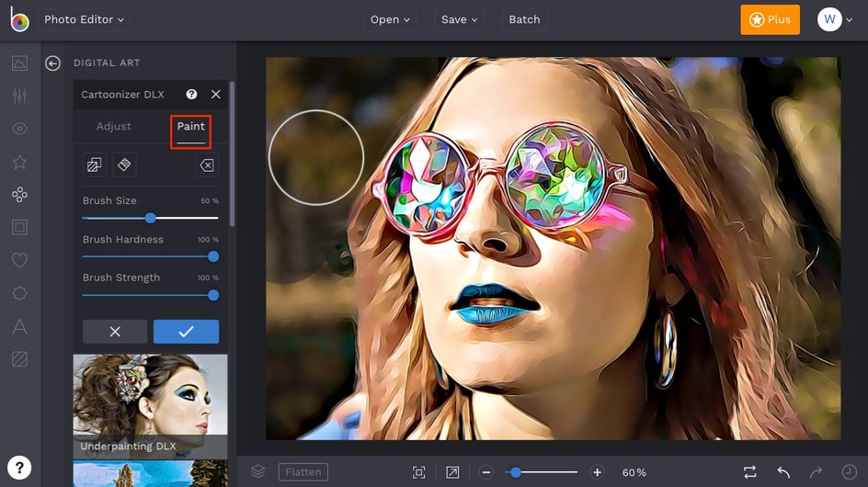Open the Photo Editor dropdown
868x487 pixels.
coord(84,19)
